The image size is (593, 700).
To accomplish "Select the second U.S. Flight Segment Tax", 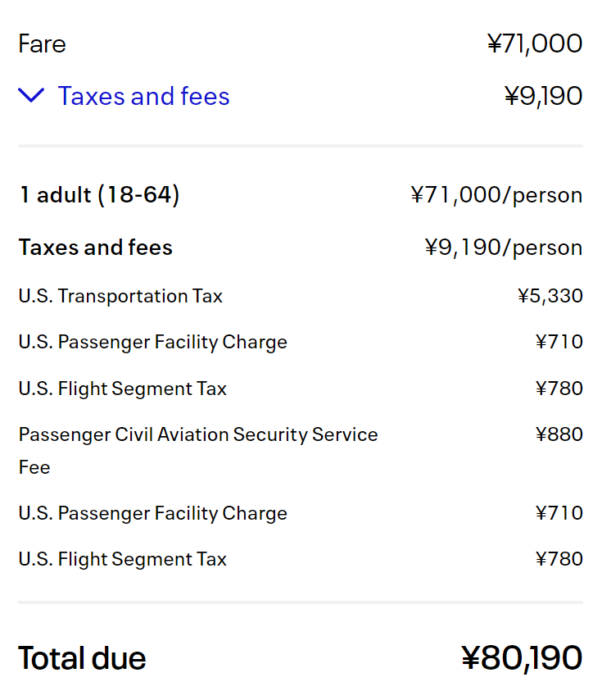I will [123, 559].
